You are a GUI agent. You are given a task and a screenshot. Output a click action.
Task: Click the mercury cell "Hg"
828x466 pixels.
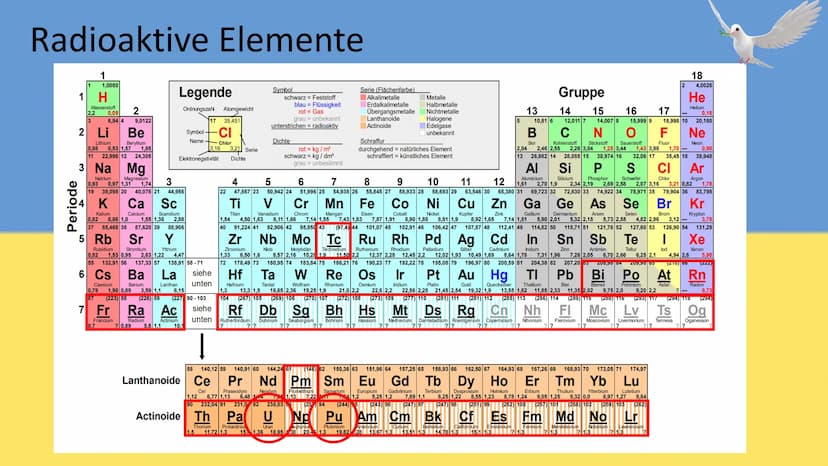[498, 276]
